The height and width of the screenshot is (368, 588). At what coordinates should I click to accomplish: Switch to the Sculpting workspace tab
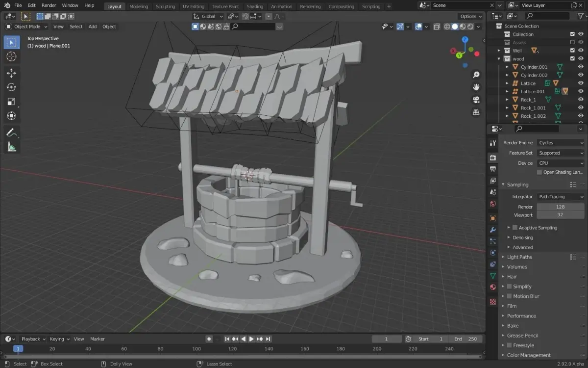[165, 6]
